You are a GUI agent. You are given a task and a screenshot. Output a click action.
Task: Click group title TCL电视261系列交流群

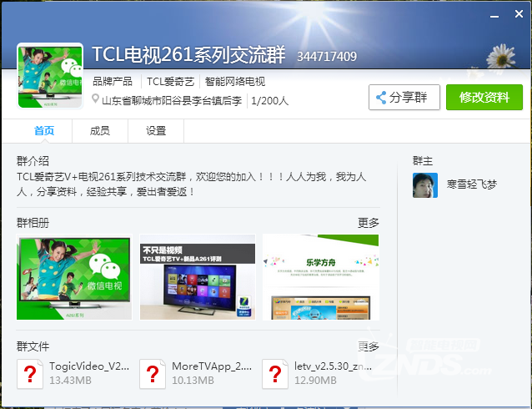tap(188, 54)
